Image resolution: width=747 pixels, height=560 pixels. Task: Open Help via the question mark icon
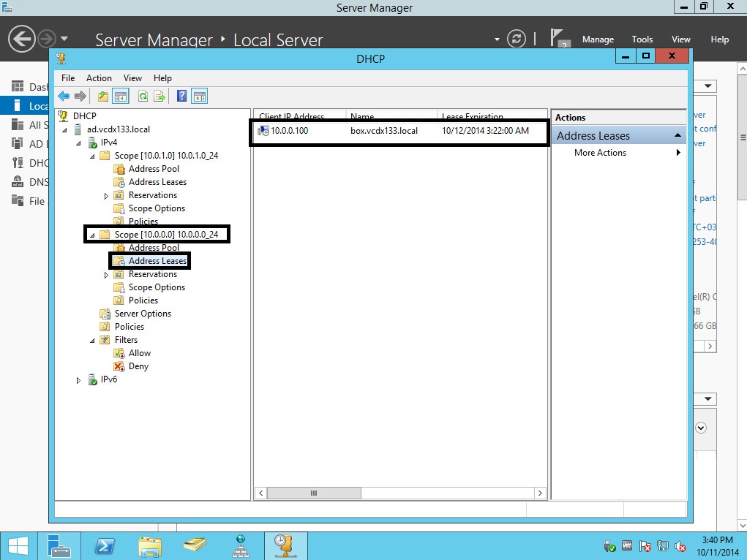coord(181,97)
